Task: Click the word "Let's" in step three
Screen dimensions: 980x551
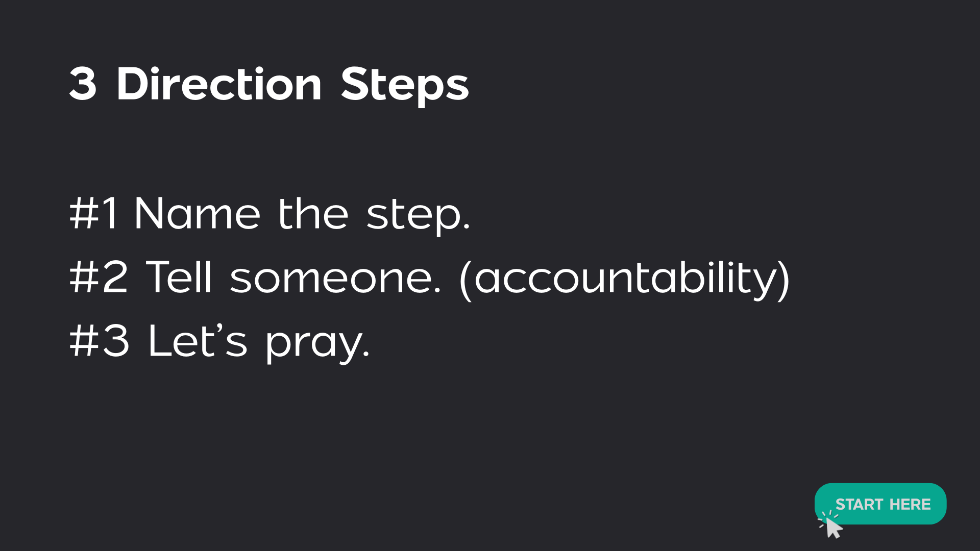Action: pyautogui.click(x=198, y=341)
